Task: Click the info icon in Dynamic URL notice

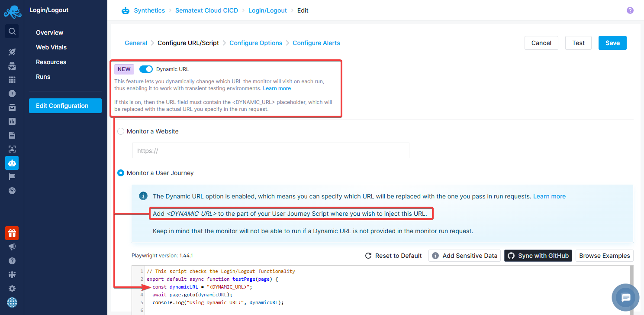Action: [143, 196]
